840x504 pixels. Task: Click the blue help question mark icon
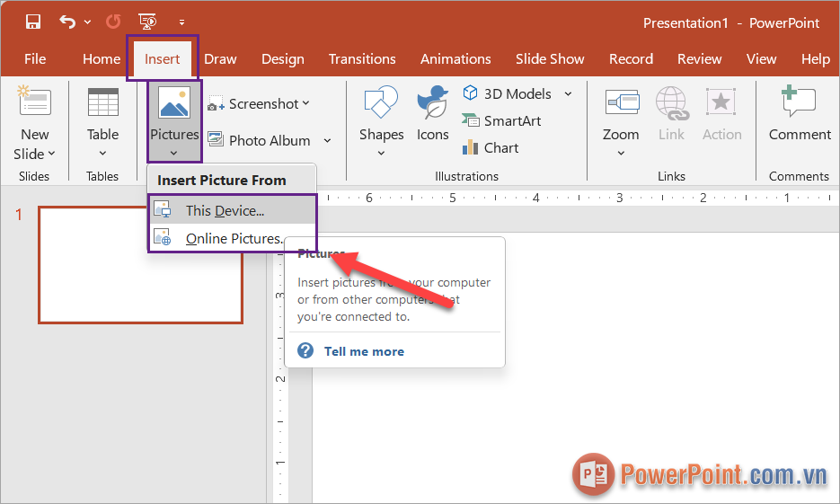click(x=305, y=350)
